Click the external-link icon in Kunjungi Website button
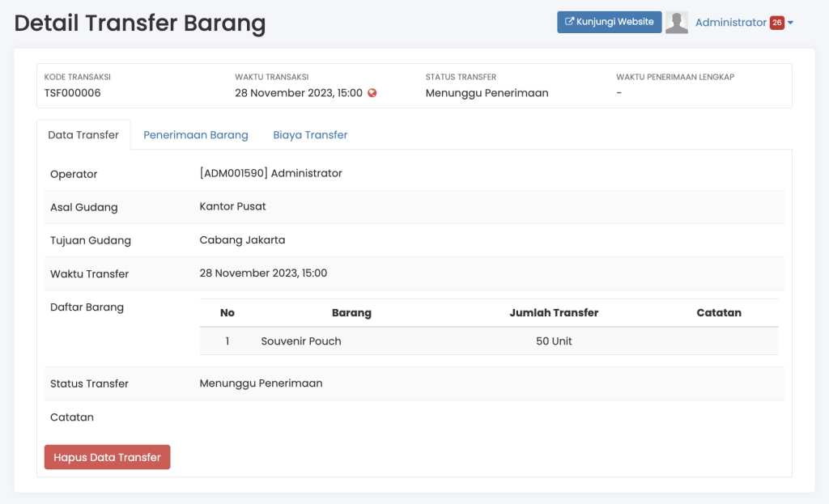The width and height of the screenshot is (829, 504). click(x=568, y=22)
